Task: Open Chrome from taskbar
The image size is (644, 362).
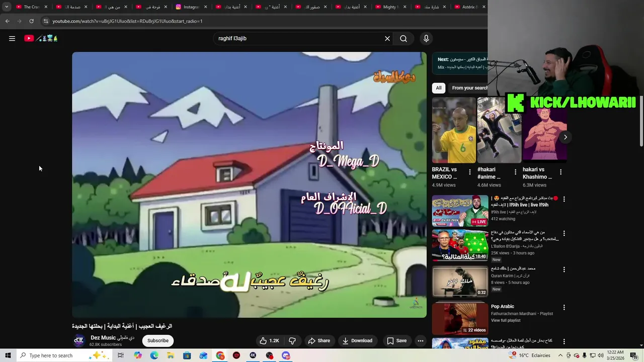Action: click(220, 355)
